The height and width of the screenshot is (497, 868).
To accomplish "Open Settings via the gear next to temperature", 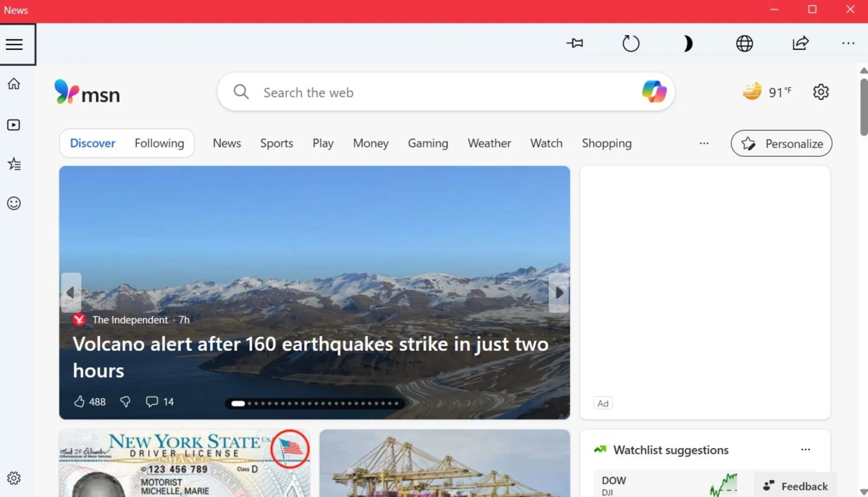I will [x=821, y=92].
